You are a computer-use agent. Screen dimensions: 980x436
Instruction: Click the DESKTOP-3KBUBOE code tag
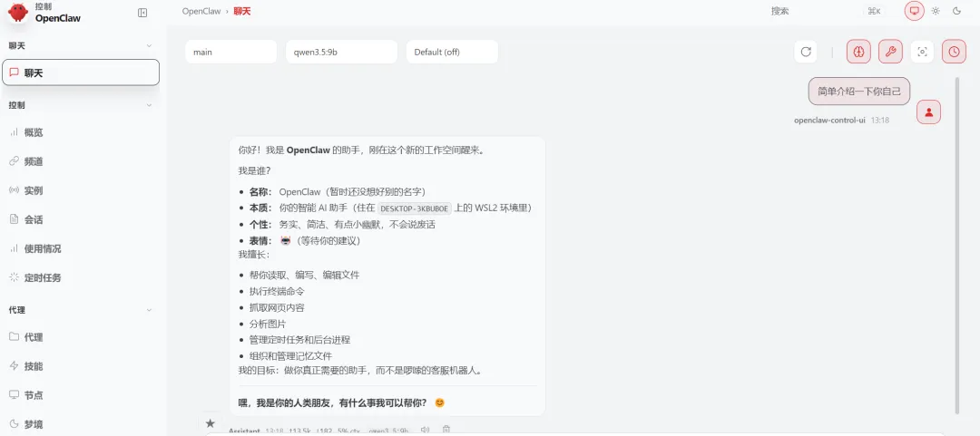[x=415, y=208]
